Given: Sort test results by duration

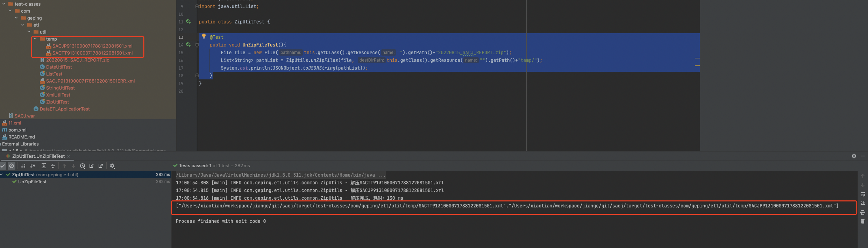Looking at the screenshot, I should pos(32,166).
